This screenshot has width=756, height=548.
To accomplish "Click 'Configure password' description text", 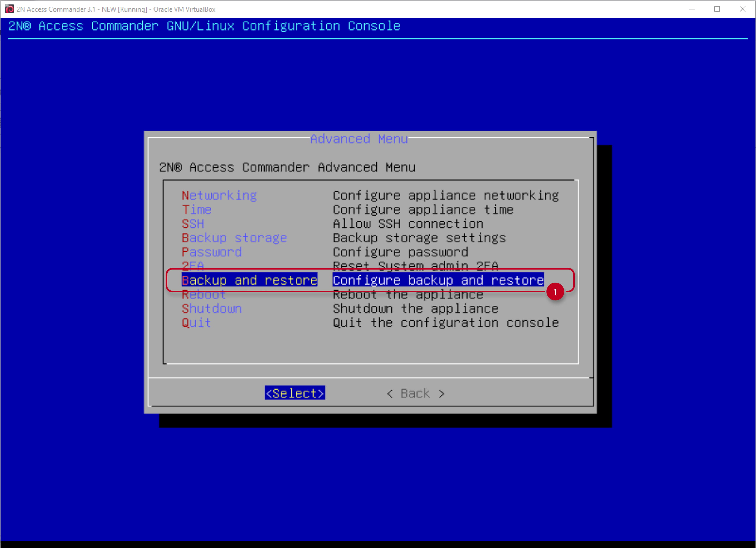I will click(x=400, y=252).
